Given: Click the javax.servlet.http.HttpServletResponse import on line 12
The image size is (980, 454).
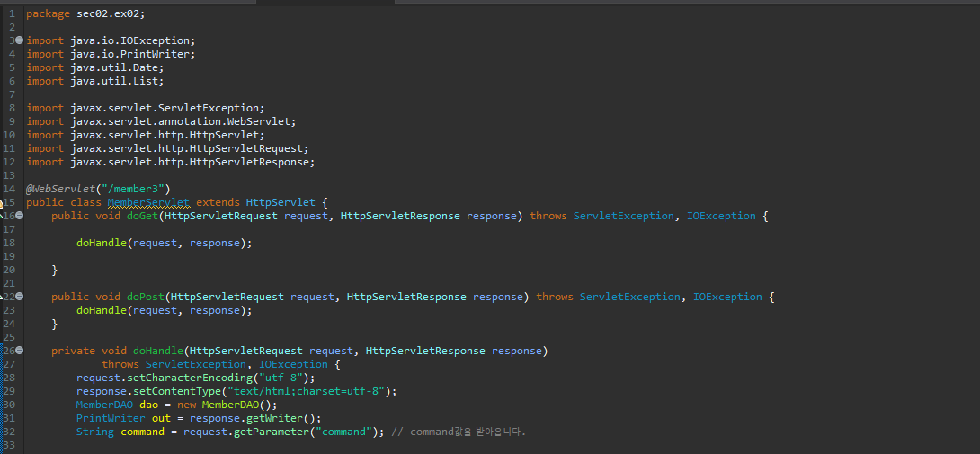Looking at the screenshot, I should click(x=190, y=162).
